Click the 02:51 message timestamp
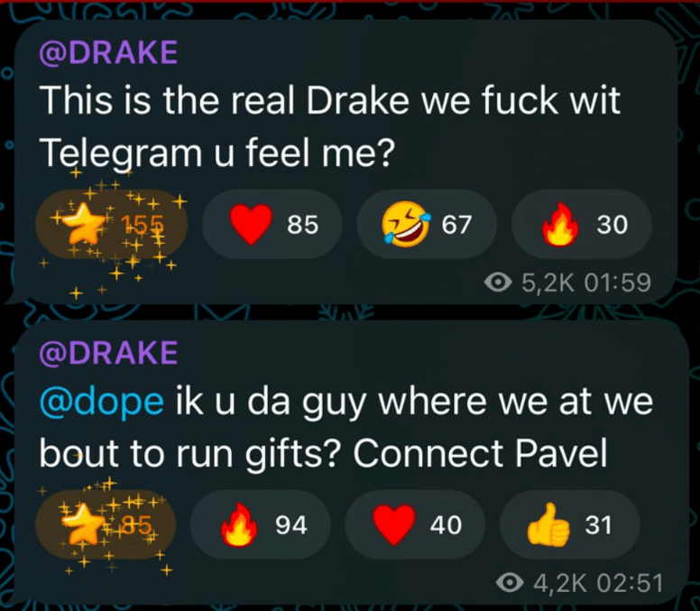Image resolution: width=700 pixels, height=611 pixels. 629,582
